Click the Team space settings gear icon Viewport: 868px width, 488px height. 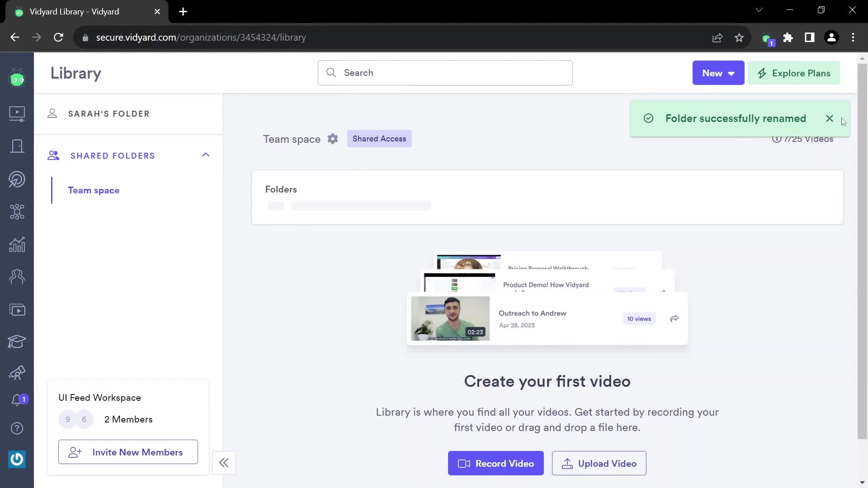[333, 138]
